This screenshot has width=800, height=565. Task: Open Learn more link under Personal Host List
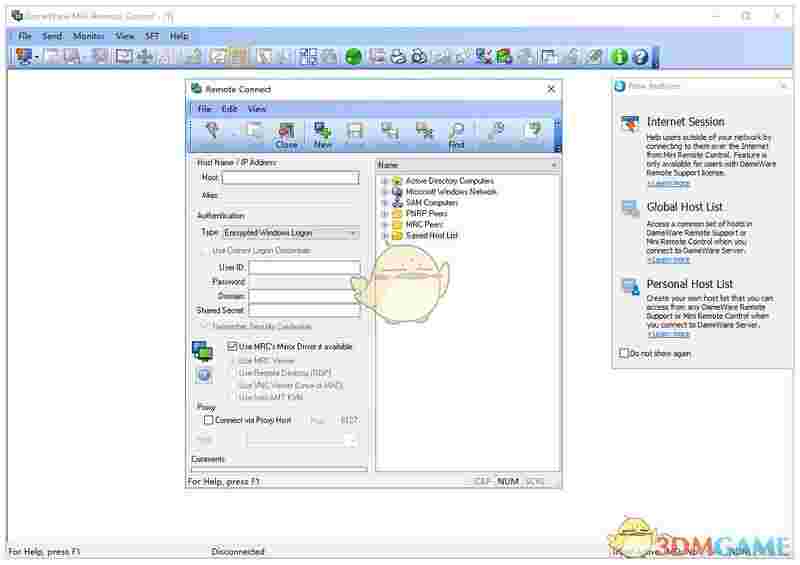click(x=668, y=334)
